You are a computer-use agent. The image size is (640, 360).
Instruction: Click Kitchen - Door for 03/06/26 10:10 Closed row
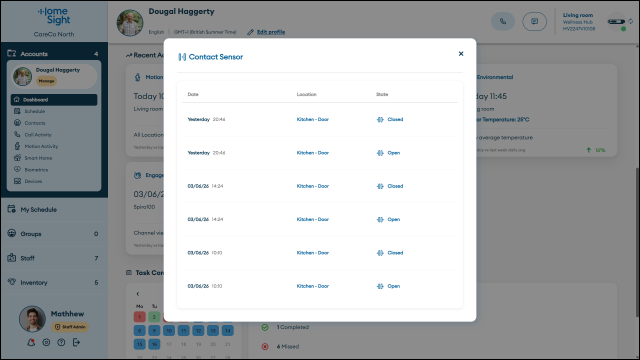pos(313,253)
